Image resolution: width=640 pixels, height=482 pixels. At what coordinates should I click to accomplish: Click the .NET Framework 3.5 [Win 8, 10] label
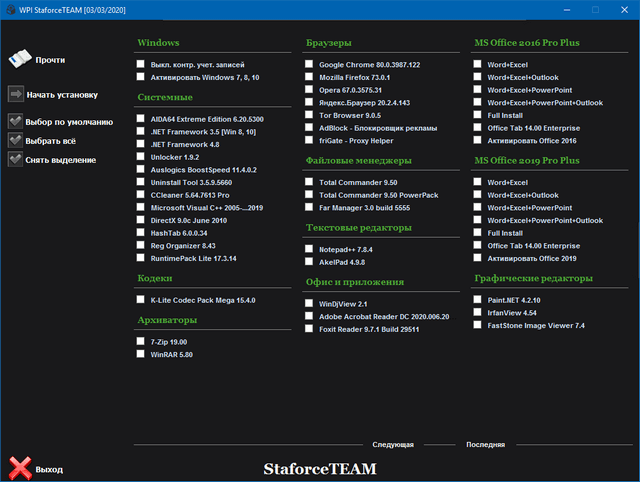203,132
